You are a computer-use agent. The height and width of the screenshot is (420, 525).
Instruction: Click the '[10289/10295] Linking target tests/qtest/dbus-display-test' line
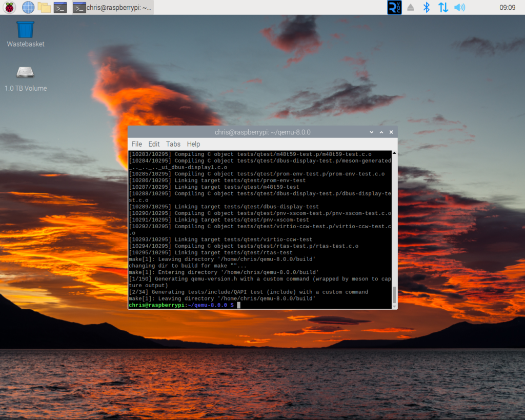[224, 207]
